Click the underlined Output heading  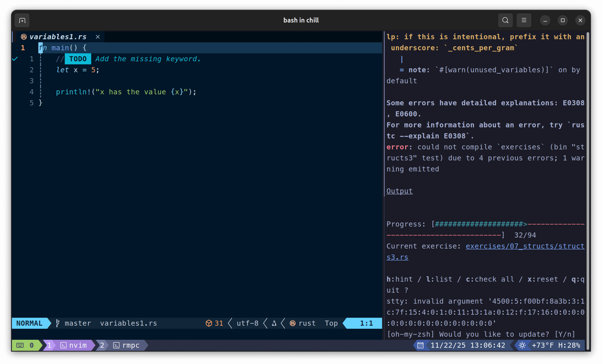point(399,191)
